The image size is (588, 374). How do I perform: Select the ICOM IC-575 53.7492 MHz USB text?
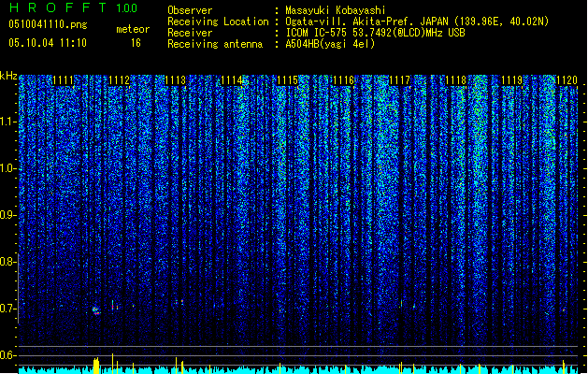tap(375, 33)
